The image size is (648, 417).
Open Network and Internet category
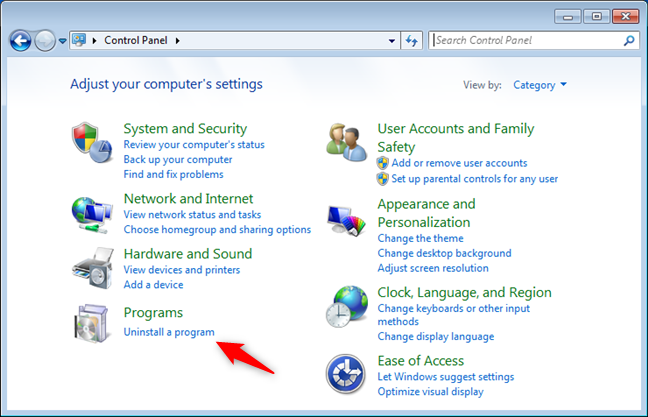coord(188,199)
